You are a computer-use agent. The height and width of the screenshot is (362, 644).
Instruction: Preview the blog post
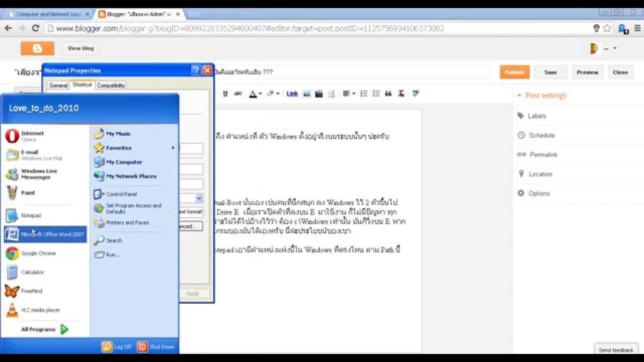[587, 72]
